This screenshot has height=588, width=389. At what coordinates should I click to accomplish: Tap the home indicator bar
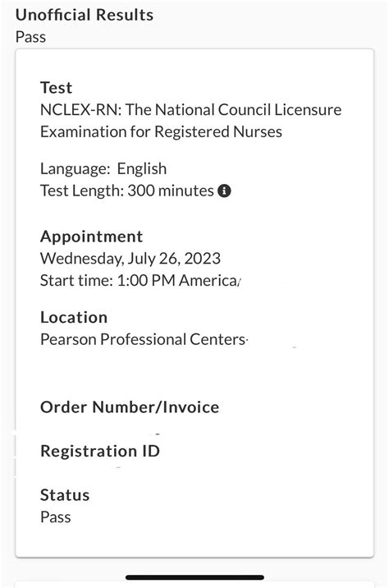tap(194, 577)
